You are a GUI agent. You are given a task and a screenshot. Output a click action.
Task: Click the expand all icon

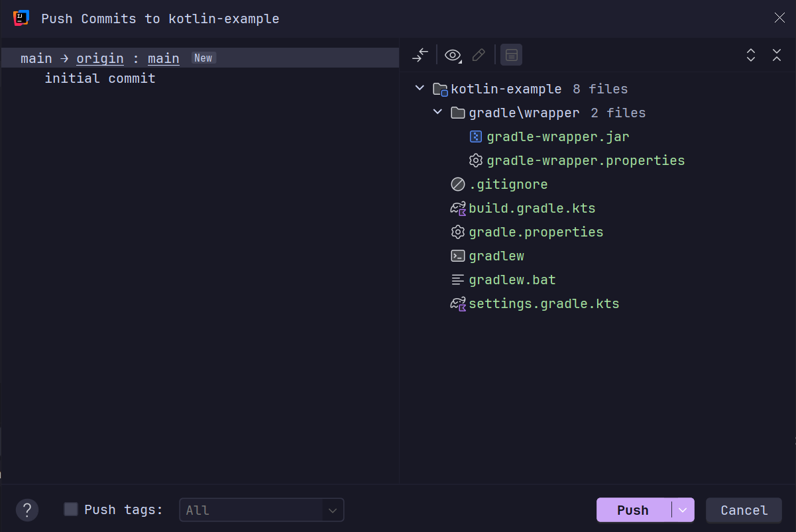(750, 55)
